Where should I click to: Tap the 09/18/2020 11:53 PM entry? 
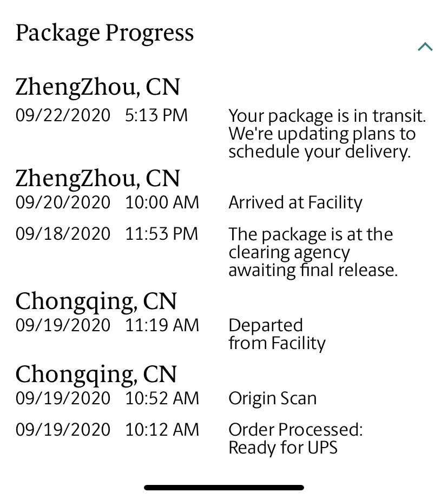point(107,234)
